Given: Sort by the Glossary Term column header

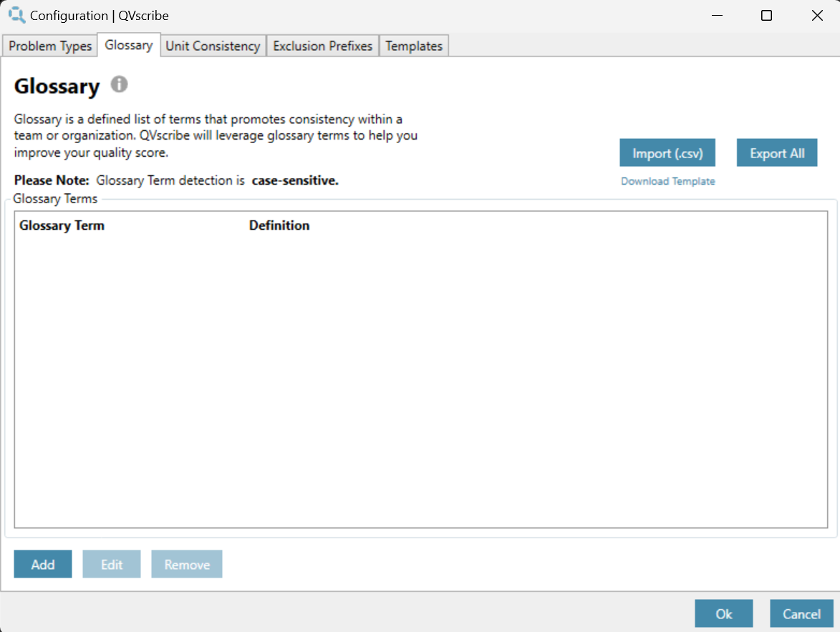Looking at the screenshot, I should [x=62, y=225].
